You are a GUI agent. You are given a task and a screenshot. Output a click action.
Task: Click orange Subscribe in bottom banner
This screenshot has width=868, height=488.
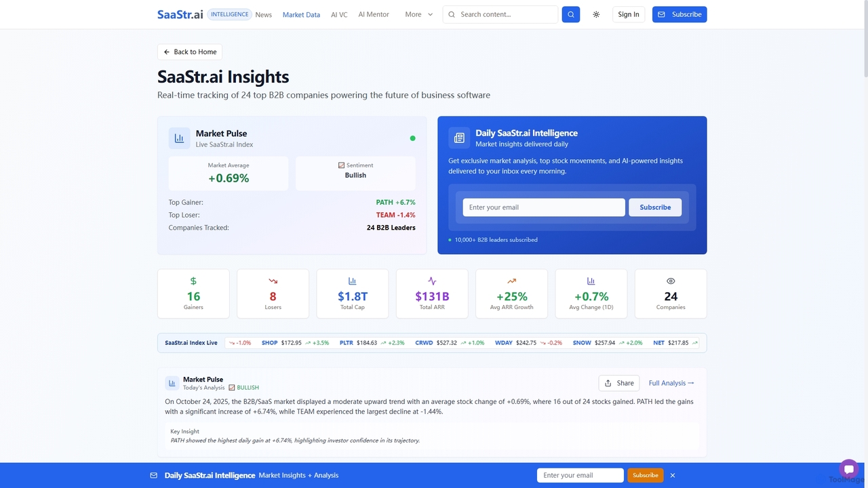coord(646,475)
